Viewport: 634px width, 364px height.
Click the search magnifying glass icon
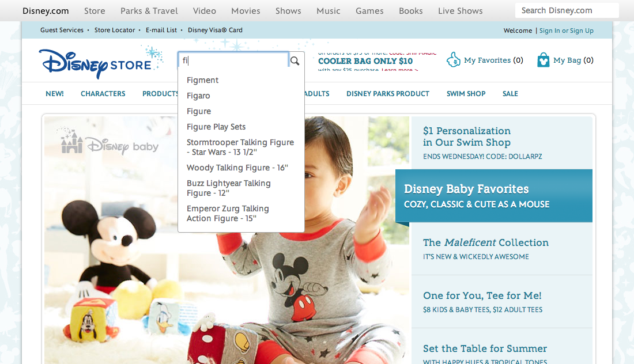click(x=295, y=60)
